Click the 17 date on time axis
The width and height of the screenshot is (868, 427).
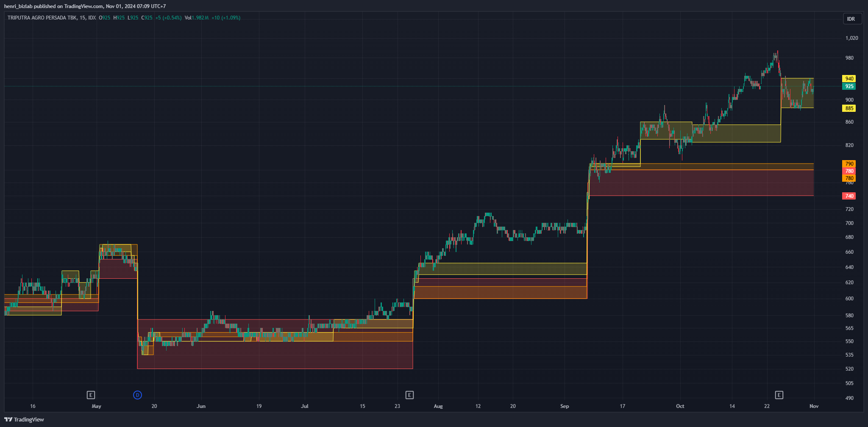pos(623,406)
